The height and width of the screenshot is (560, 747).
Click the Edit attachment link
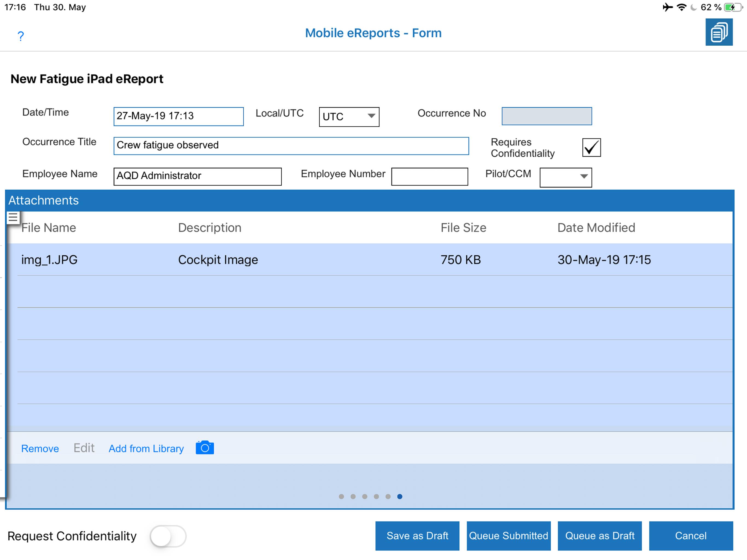[84, 448]
